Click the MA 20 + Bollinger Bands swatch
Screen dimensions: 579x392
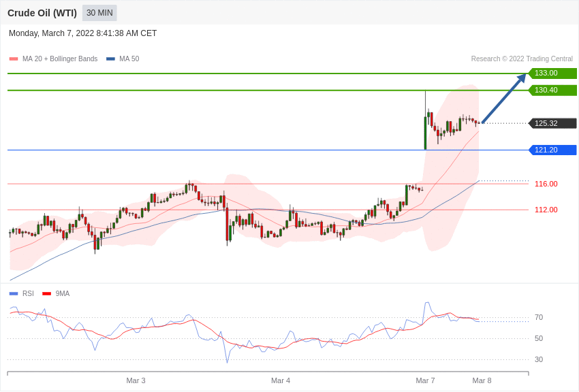pos(14,59)
